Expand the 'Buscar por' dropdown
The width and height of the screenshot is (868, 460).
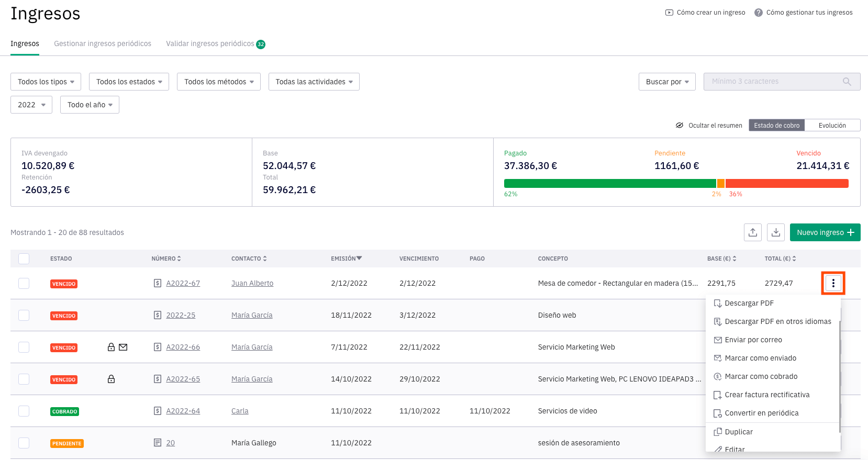(667, 82)
